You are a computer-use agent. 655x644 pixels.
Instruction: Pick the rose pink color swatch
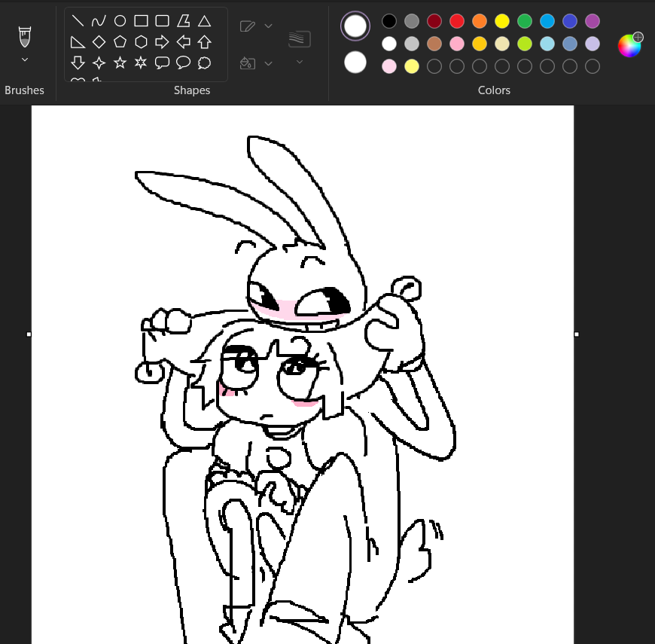(457, 44)
